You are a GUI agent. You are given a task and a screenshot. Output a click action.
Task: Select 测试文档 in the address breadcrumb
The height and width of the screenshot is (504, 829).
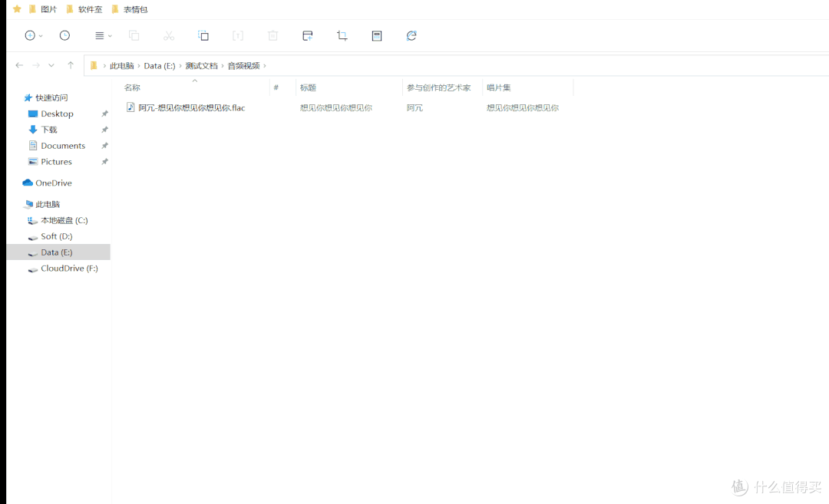(201, 65)
